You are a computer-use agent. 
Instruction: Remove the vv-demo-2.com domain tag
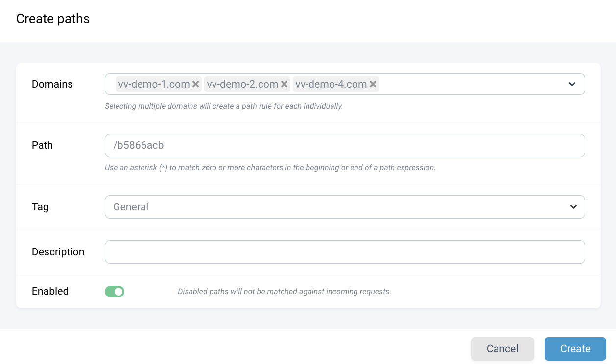click(284, 84)
